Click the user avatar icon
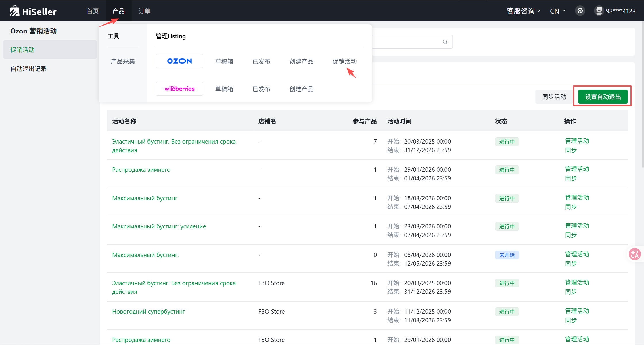Screen dimensions: 644x345 tap(599, 11)
